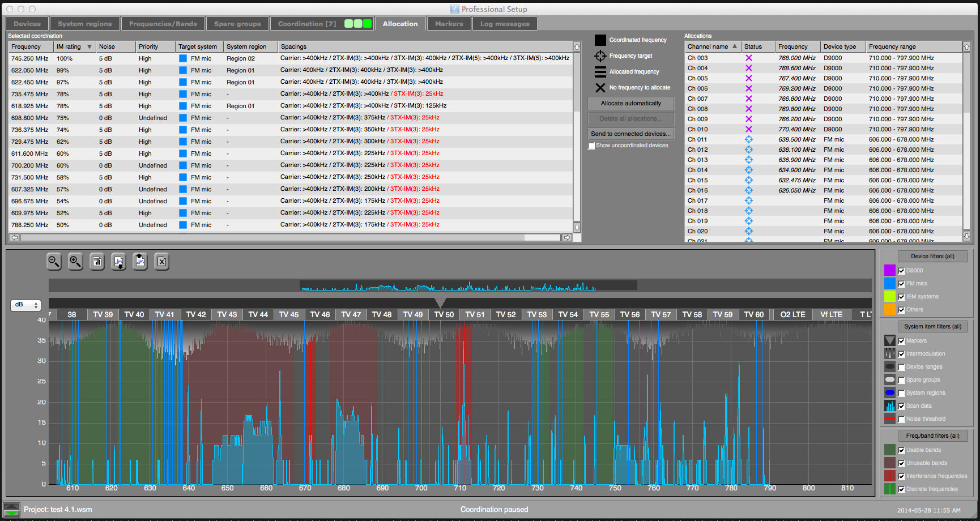This screenshot has width=980, height=521.
Task: Click the bar chart report icon
Action: point(97,261)
